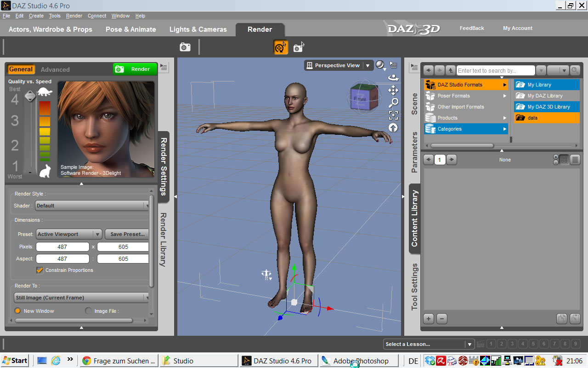
Task: Click the Content Library search field
Action: (495, 70)
